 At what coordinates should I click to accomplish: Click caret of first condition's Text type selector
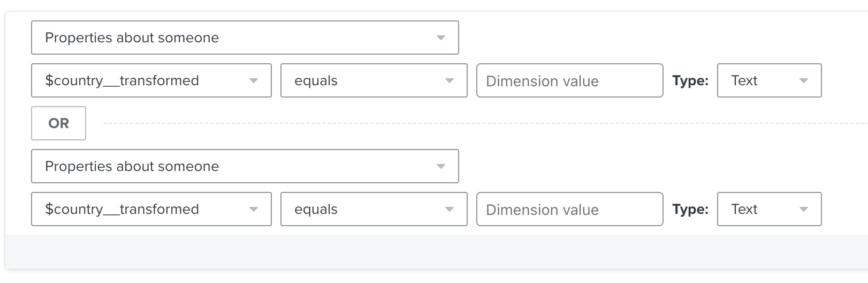pos(803,81)
